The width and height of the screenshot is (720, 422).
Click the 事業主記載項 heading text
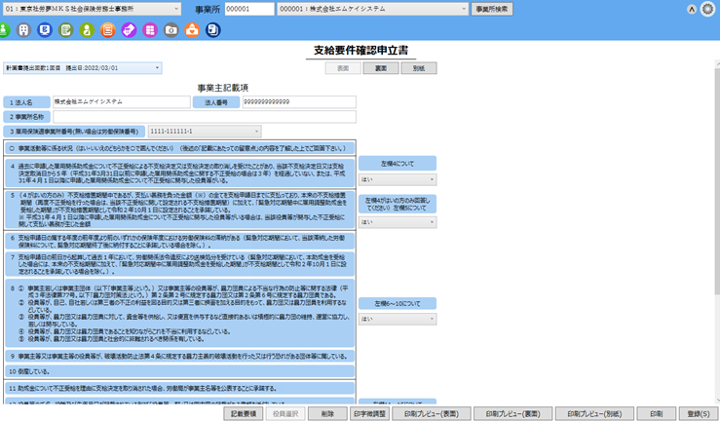tap(223, 88)
